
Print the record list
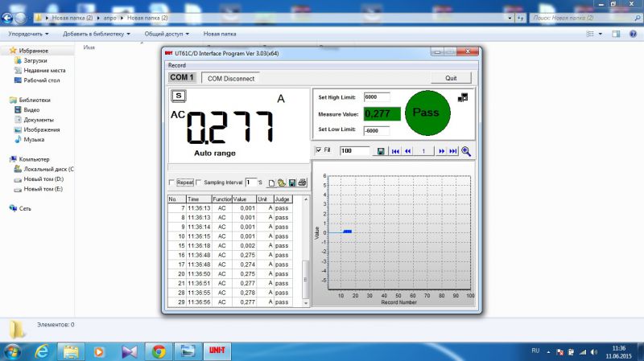(302, 183)
